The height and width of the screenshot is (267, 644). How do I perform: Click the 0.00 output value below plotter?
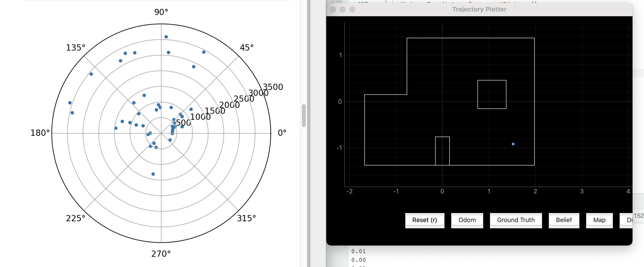coord(359,260)
